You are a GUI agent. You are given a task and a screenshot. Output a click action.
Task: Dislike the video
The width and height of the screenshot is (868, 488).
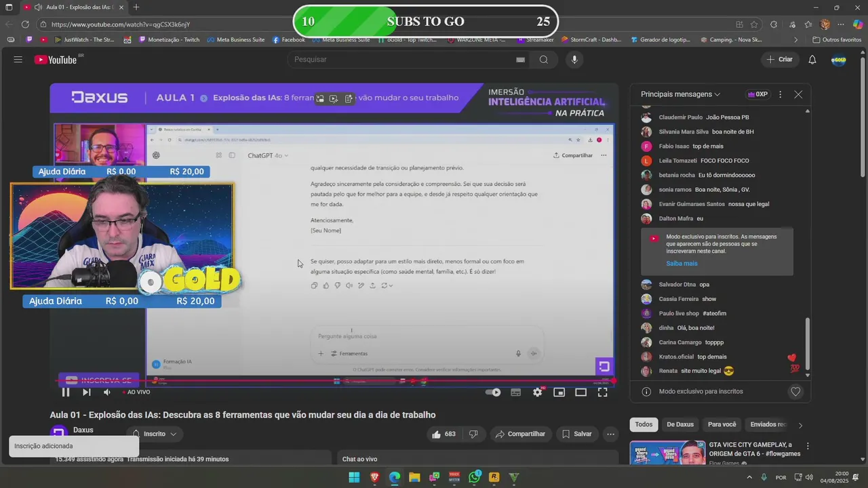(x=473, y=434)
